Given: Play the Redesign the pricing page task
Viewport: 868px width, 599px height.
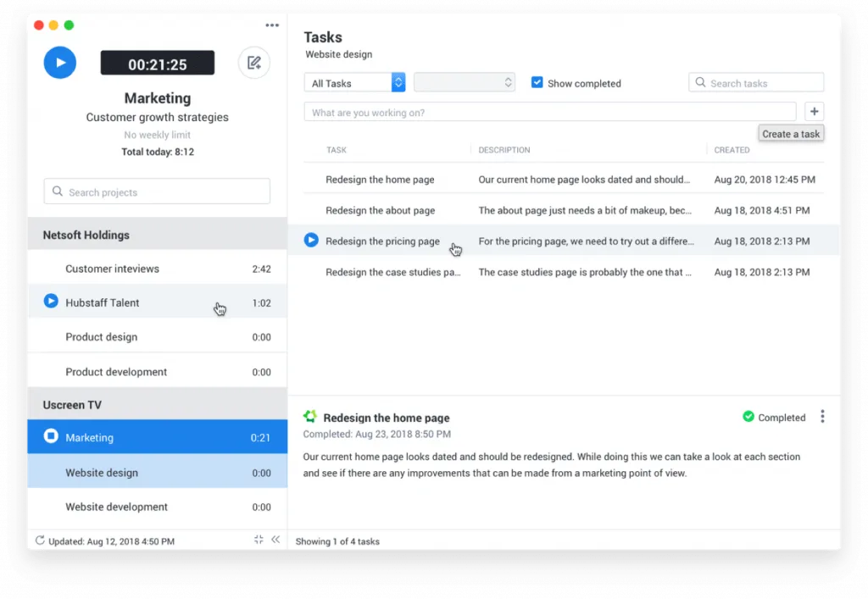Looking at the screenshot, I should coord(311,240).
